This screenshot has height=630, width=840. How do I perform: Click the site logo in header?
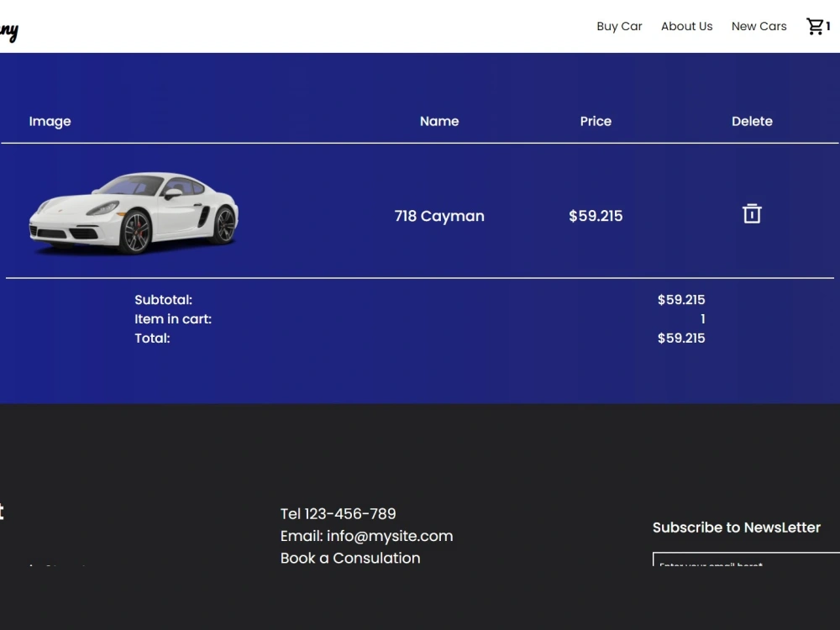pos(9,32)
